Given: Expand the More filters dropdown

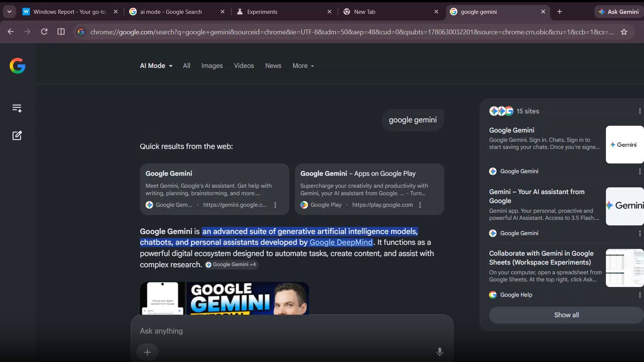Looking at the screenshot, I should tap(303, 66).
